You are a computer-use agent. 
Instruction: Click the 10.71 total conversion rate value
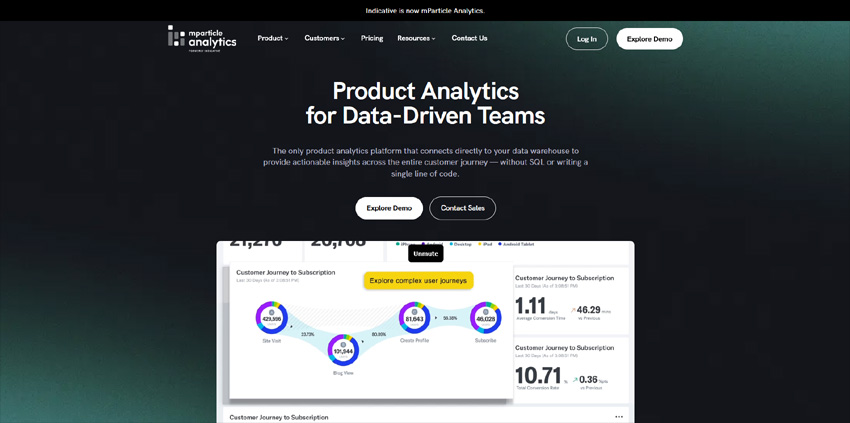(x=538, y=376)
